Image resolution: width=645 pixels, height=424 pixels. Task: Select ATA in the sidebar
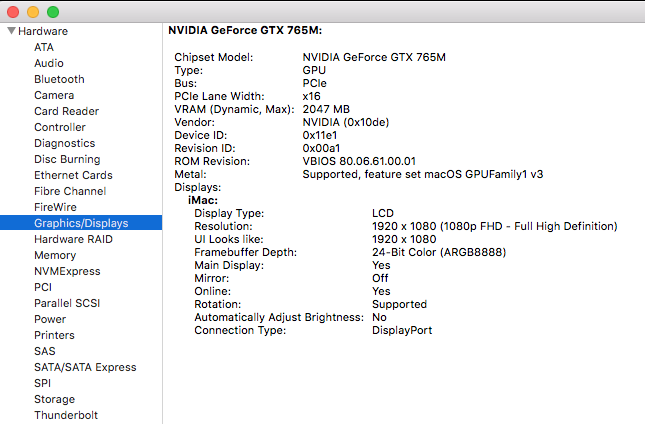(44, 47)
